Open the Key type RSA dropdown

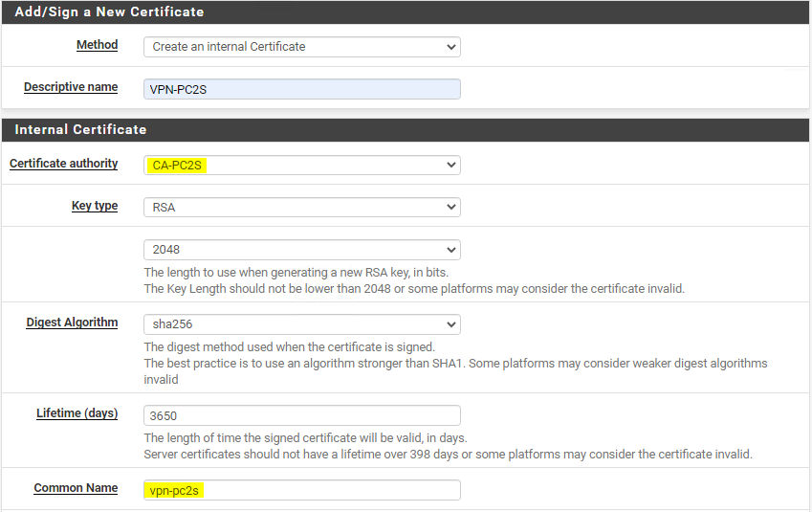[x=302, y=208]
